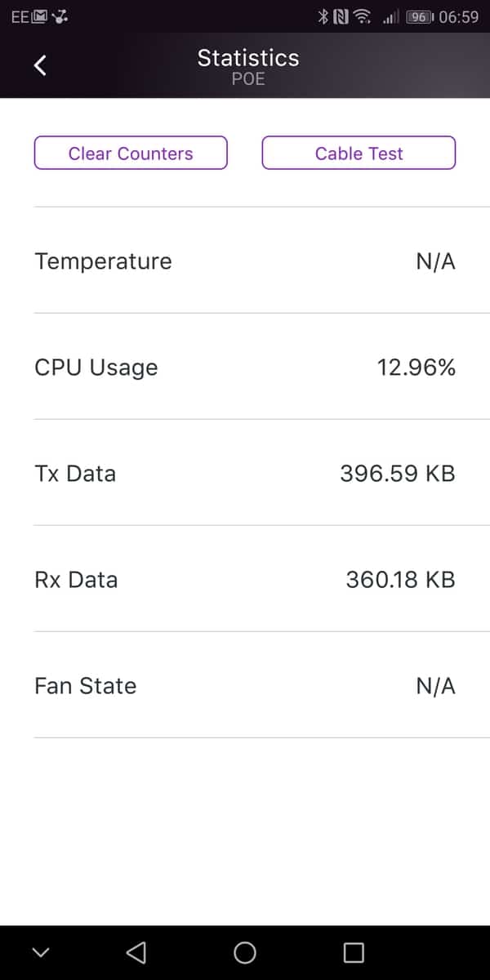Tap the Android home circle button
Screen dimensions: 490x980
coord(245,952)
